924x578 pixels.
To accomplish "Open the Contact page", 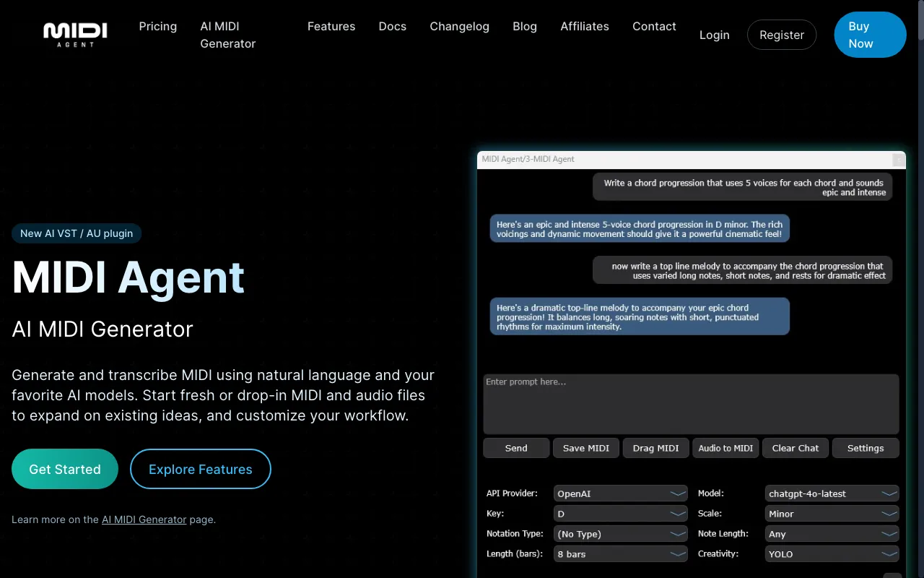I will pos(654,26).
